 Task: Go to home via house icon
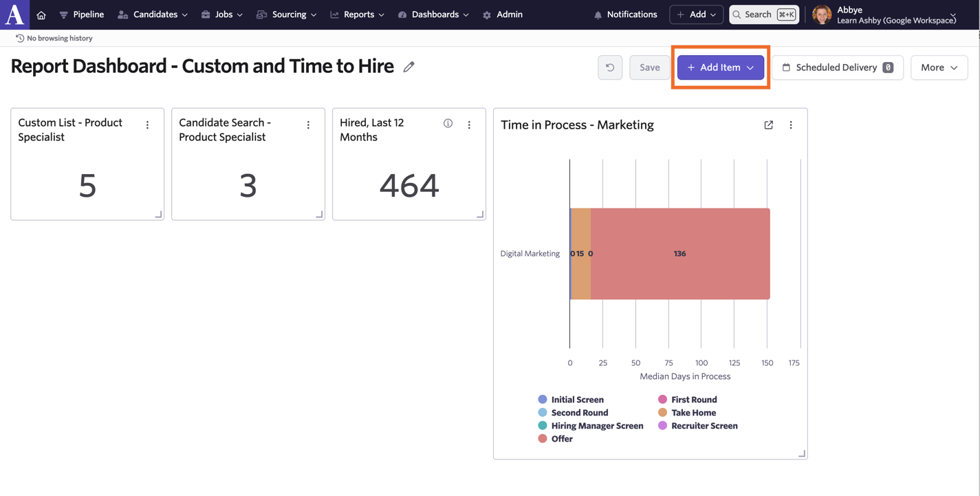(x=41, y=14)
